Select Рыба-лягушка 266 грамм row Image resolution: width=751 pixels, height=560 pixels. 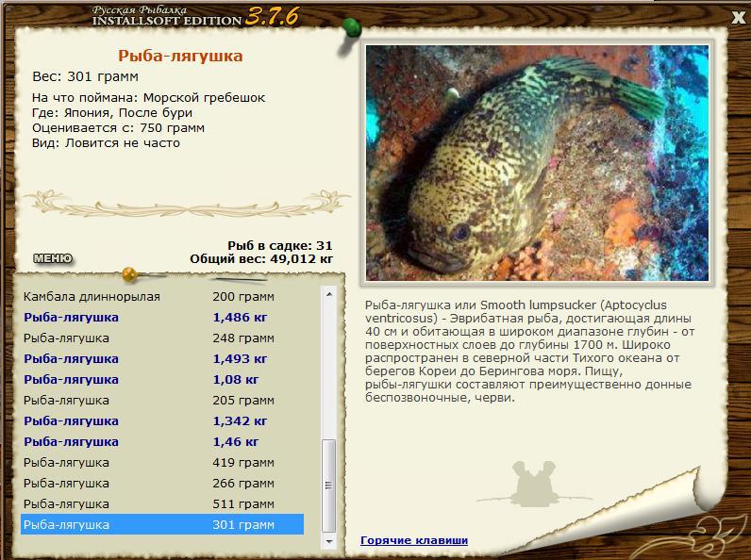click(162, 484)
